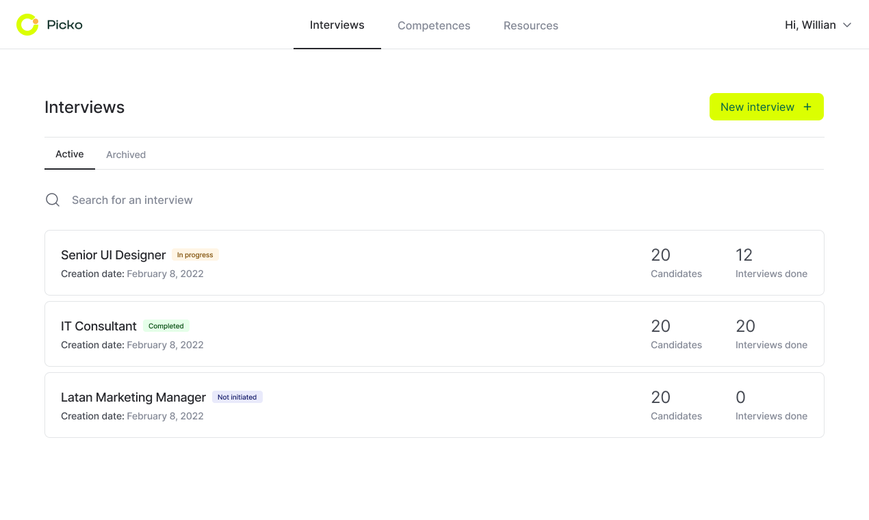
Task: Click the Picko logo icon
Action: (27, 24)
